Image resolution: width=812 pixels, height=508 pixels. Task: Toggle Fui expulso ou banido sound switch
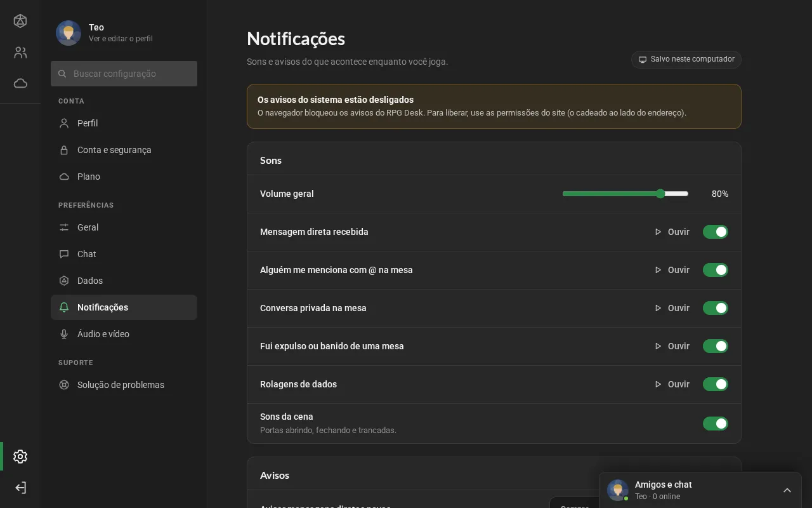tap(716, 346)
